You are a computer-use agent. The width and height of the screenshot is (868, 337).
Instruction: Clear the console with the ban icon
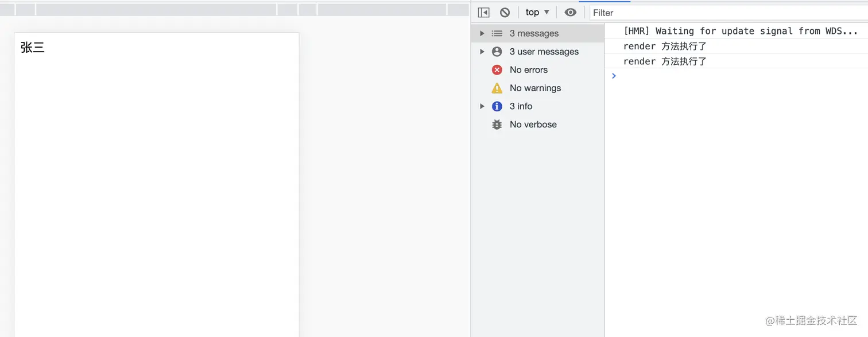[505, 12]
